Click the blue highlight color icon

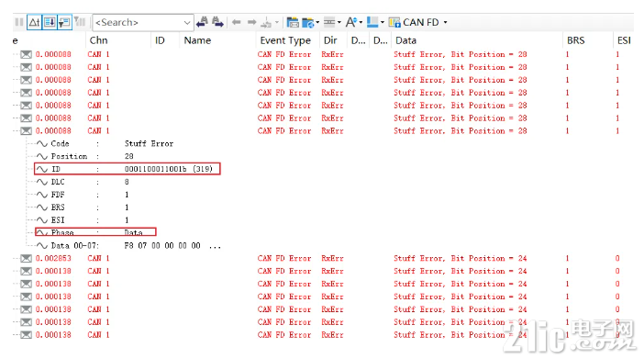[372, 22]
